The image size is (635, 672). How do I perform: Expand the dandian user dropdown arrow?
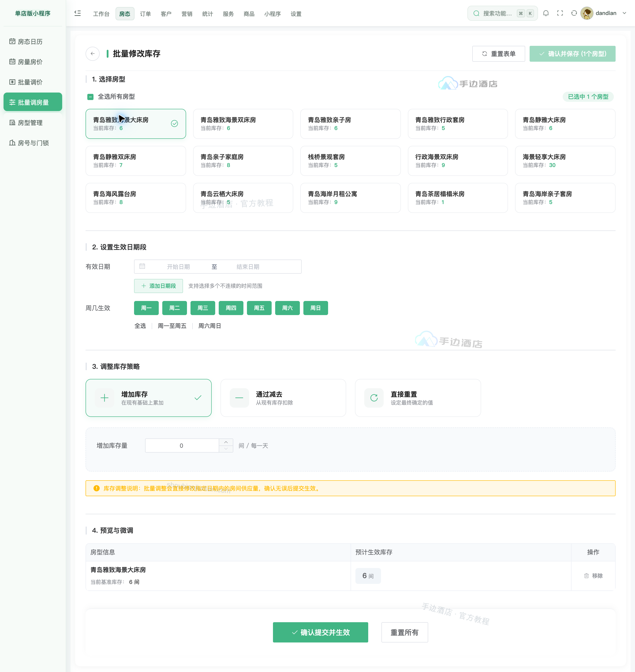pos(624,13)
